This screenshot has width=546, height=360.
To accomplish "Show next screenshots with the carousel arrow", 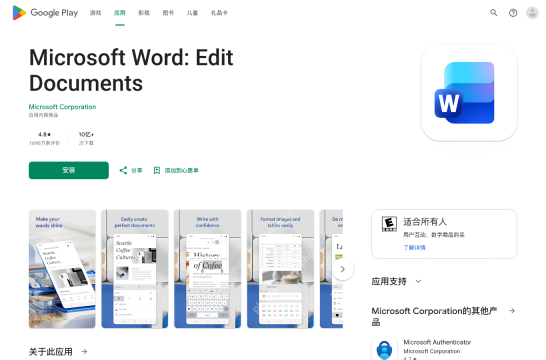I will click(x=343, y=269).
